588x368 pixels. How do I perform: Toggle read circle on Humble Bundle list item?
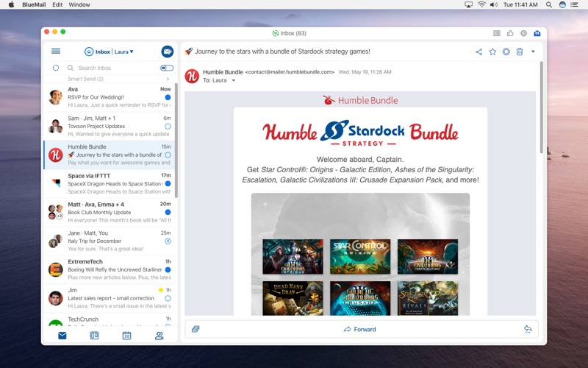click(x=168, y=155)
